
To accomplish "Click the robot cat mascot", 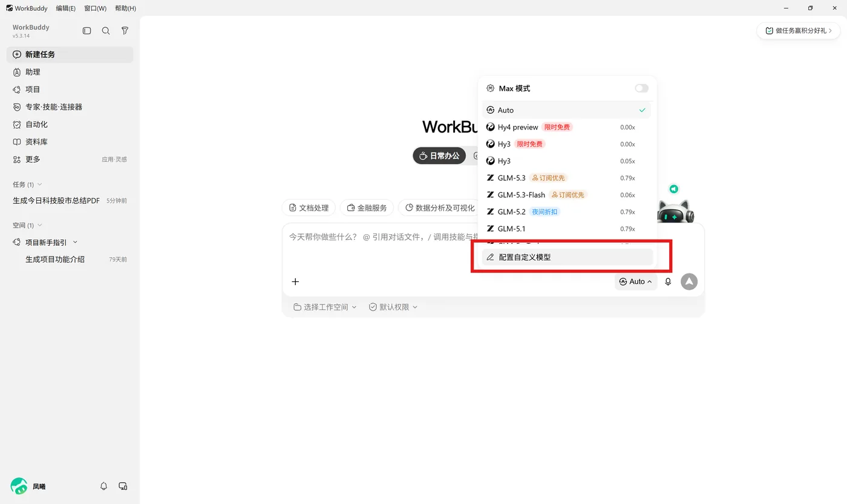I will click(x=675, y=212).
